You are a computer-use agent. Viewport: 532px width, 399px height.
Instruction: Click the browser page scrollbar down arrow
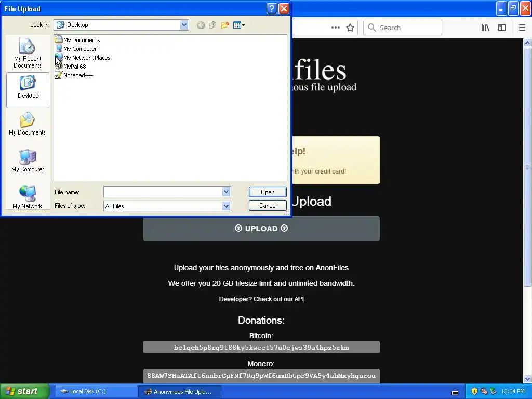tap(527, 379)
